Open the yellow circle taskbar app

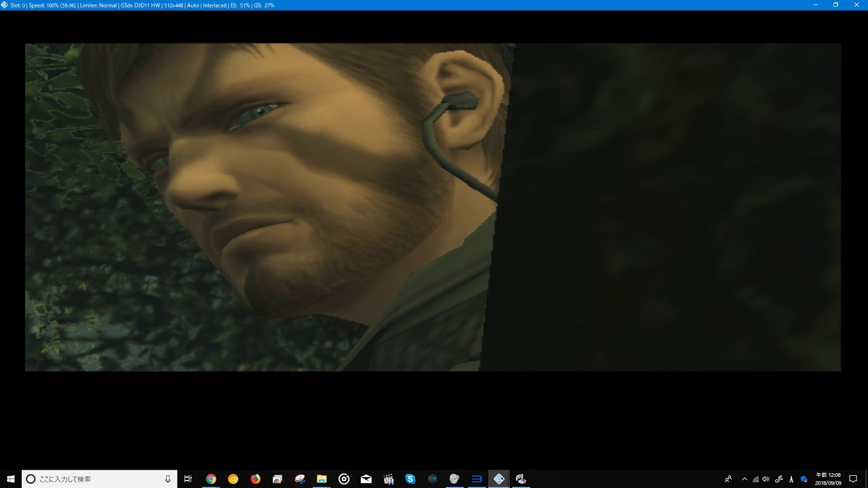(x=233, y=479)
